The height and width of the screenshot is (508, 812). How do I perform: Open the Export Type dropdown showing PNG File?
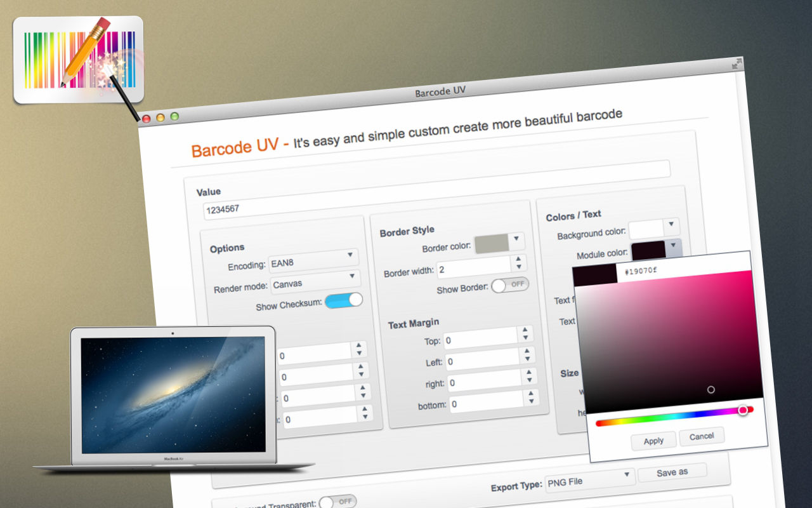click(589, 481)
